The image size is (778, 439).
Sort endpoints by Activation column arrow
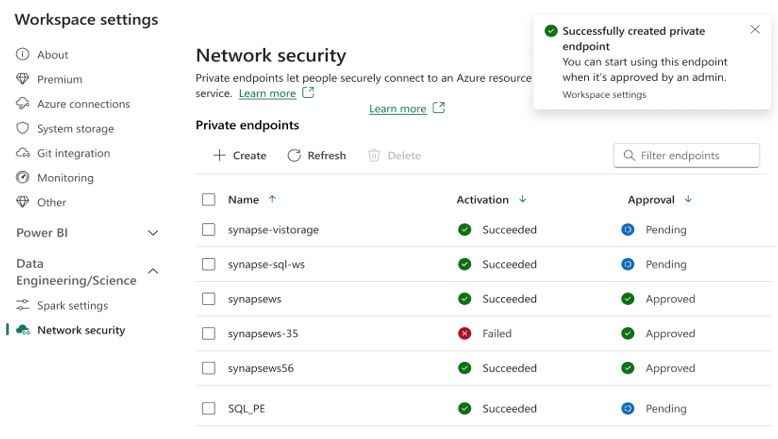click(522, 200)
